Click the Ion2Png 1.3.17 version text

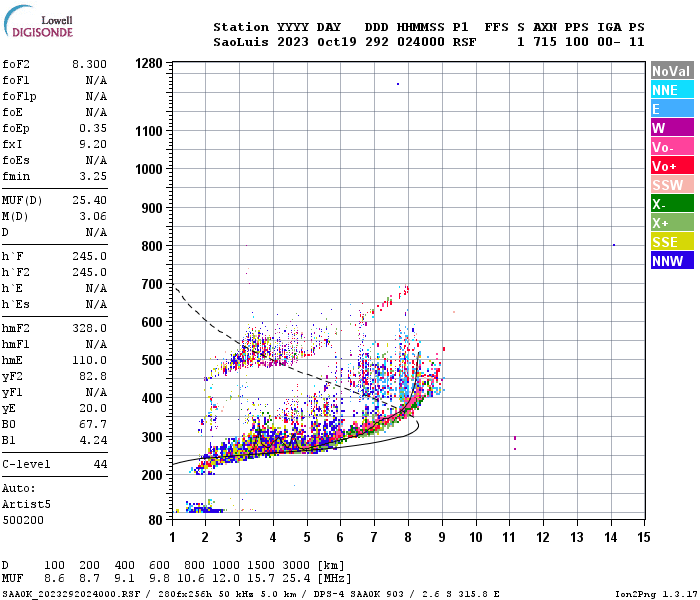pos(656,594)
